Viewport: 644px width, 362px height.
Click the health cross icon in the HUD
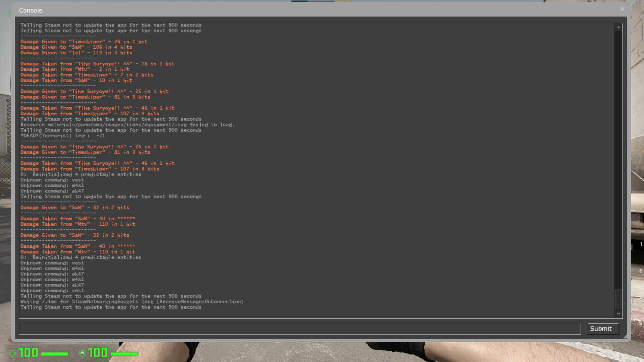pyautogui.click(x=12, y=353)
